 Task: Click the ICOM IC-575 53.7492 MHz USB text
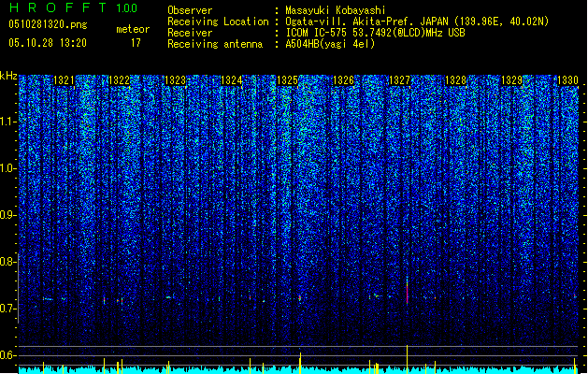coord(375,33)
